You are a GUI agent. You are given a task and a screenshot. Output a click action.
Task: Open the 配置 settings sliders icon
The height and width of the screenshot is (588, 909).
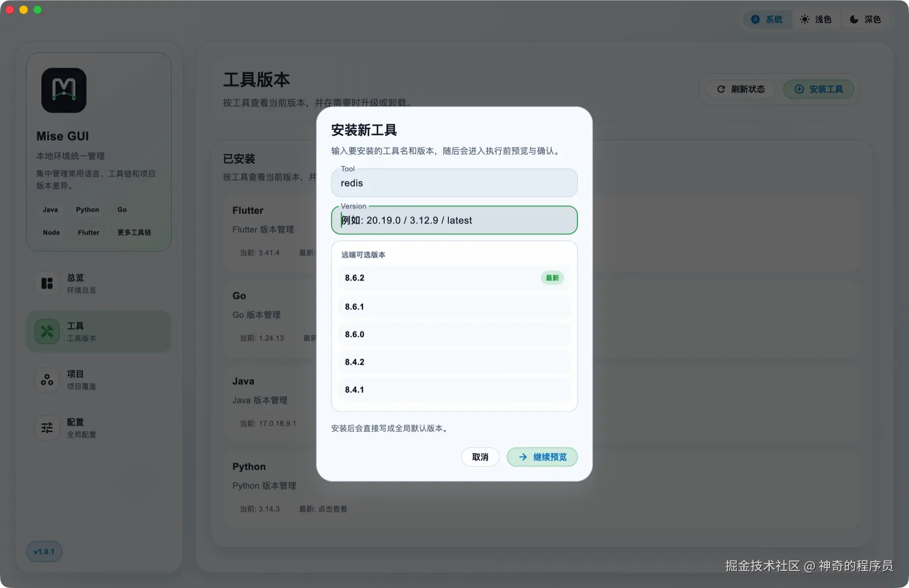click(47, 428)
